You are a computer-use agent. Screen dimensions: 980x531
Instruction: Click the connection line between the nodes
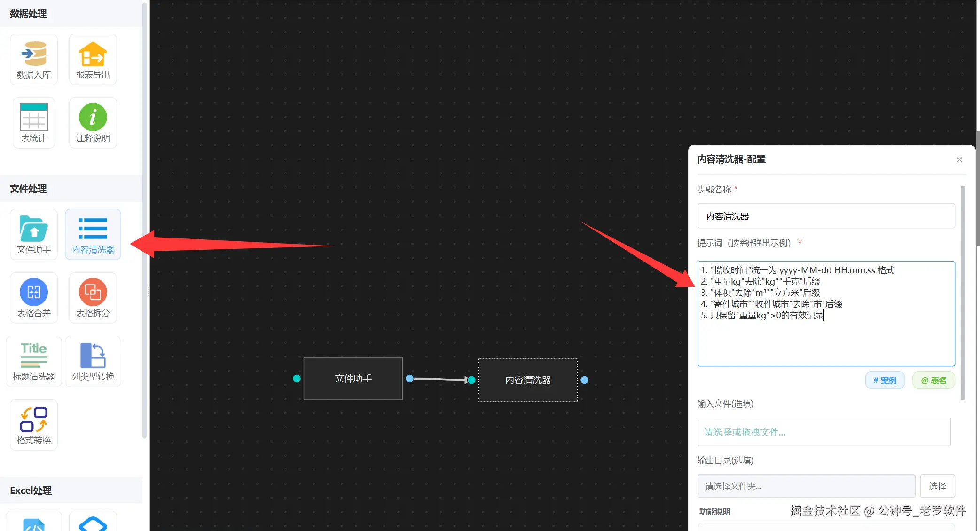coord(440,379)
